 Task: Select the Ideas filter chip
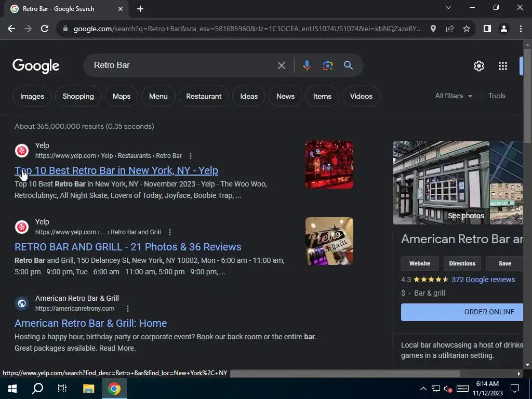(249, 96)
